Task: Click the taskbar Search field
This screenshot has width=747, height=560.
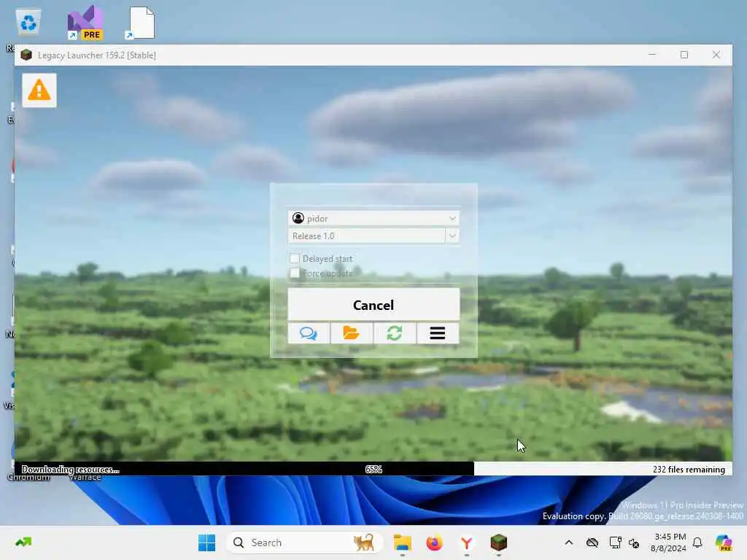Action: coord(305,542)
